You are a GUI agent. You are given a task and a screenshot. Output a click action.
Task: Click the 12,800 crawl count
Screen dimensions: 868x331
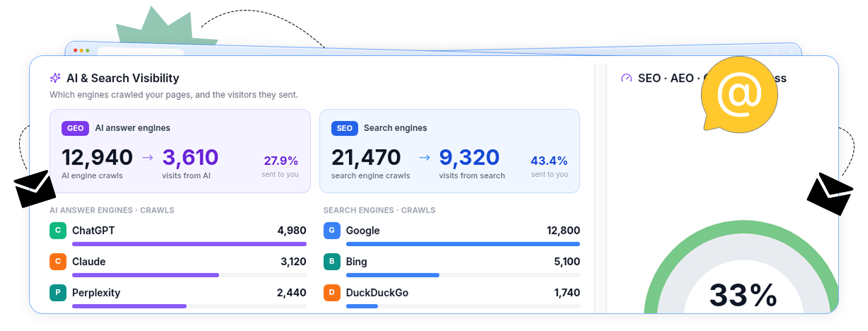[564, 230]
